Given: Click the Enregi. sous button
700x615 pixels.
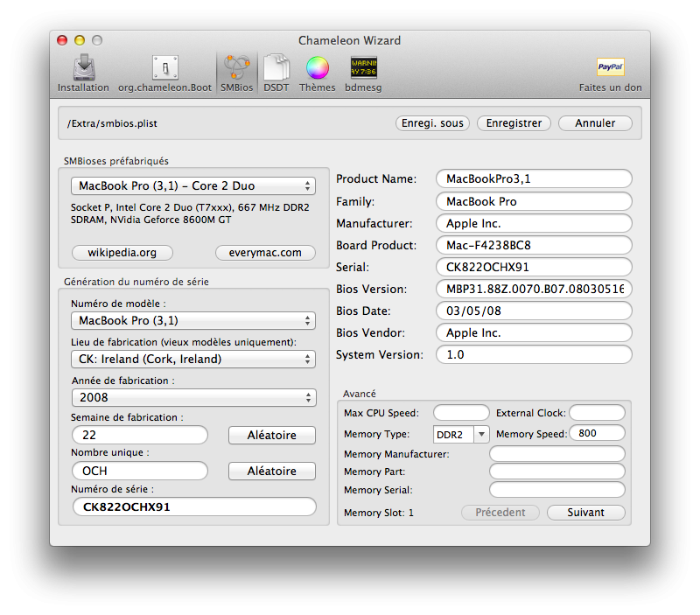Looking at the screenshot, I should (432, 123).
